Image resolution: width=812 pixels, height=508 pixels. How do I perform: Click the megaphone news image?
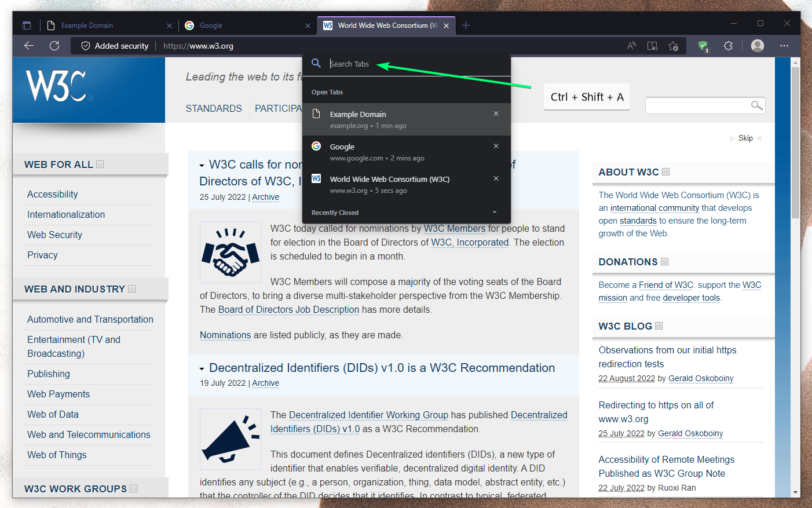pyautogui.click(x=231, y=438)
